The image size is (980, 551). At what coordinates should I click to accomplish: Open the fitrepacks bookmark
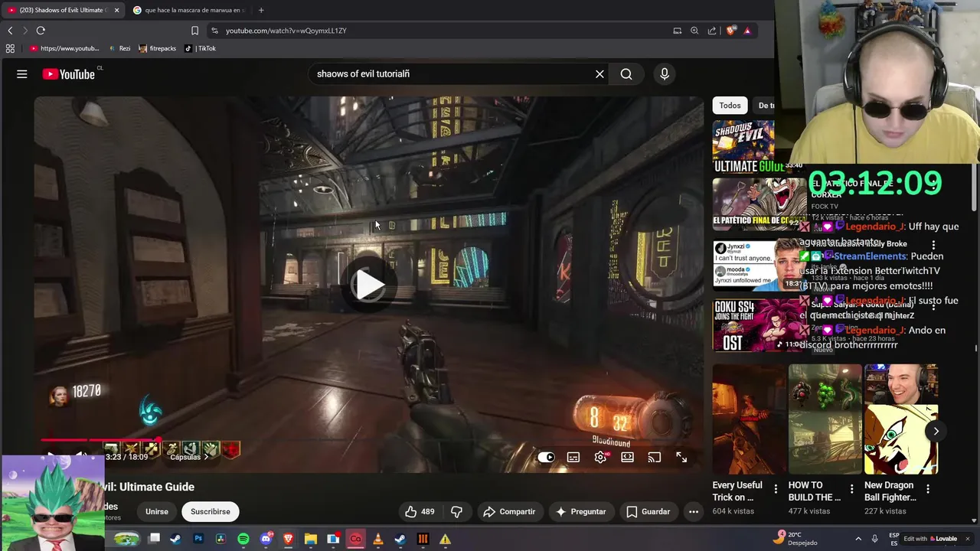[x=158, y=48]
